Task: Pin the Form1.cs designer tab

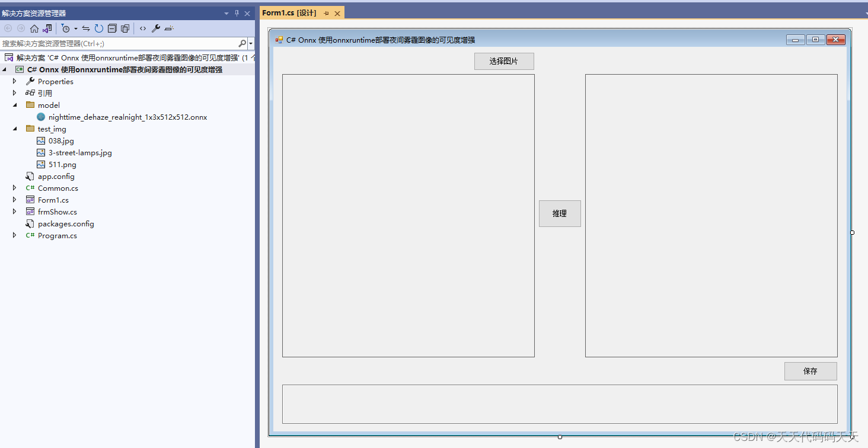Action: coord(327,13)
